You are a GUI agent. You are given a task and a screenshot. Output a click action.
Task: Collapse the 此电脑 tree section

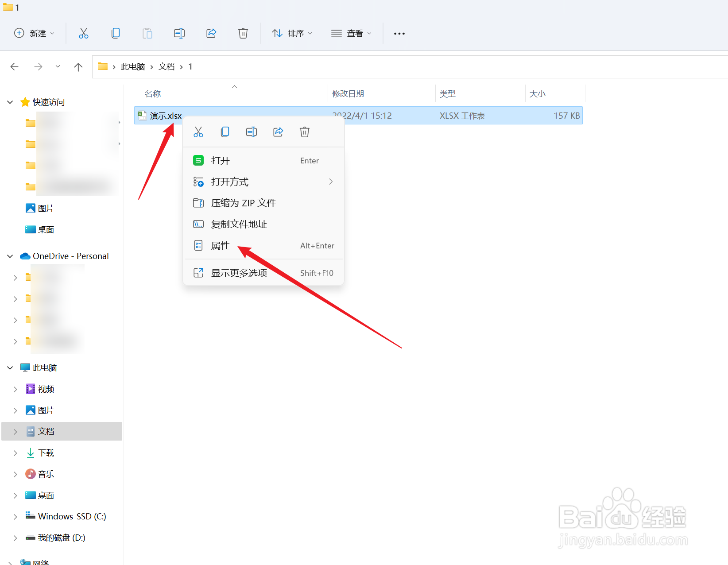coord(10,368)
